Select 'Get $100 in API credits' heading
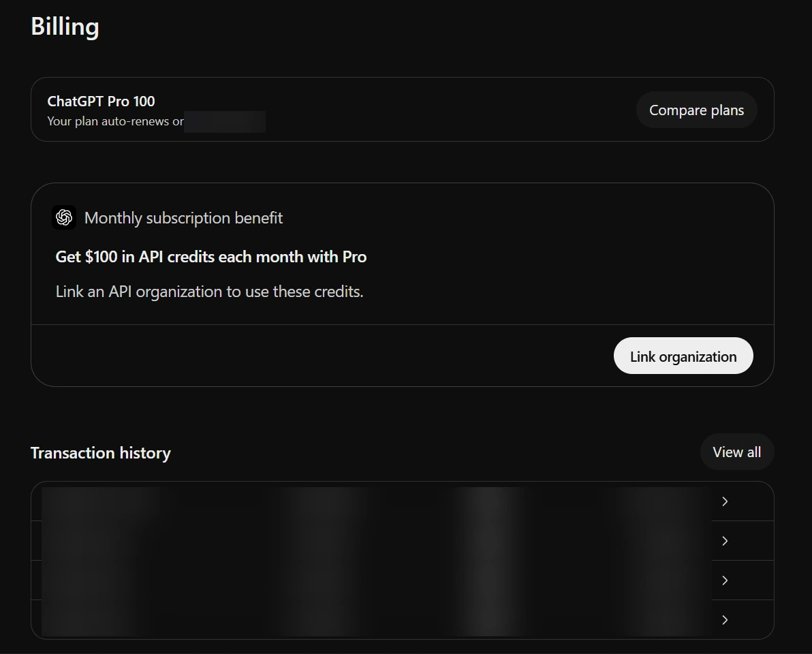Screen dimensions: 812x654 [210, 257]
